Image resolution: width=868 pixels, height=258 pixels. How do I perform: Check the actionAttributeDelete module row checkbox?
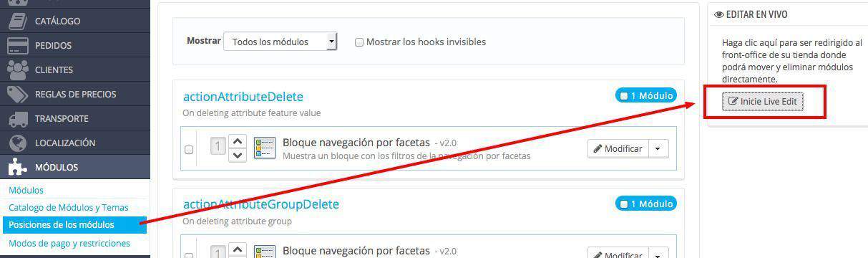click(x=189, y=150)
